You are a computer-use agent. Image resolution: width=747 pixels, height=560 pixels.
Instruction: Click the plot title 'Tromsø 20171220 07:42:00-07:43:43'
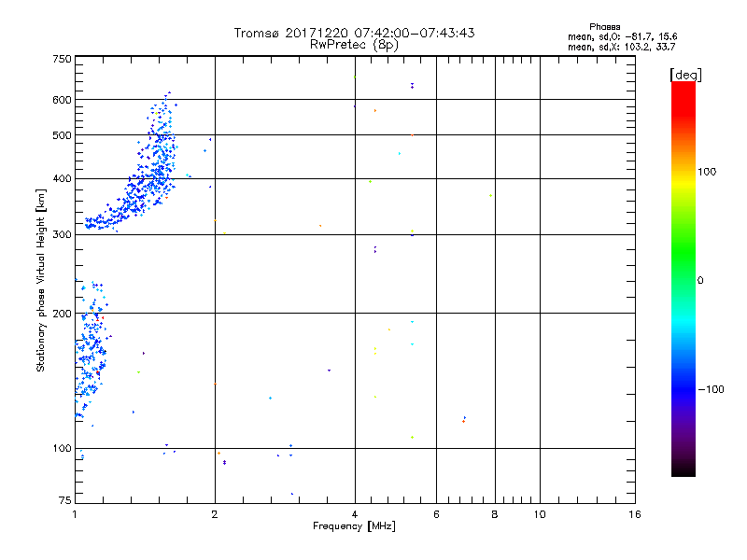354,33
